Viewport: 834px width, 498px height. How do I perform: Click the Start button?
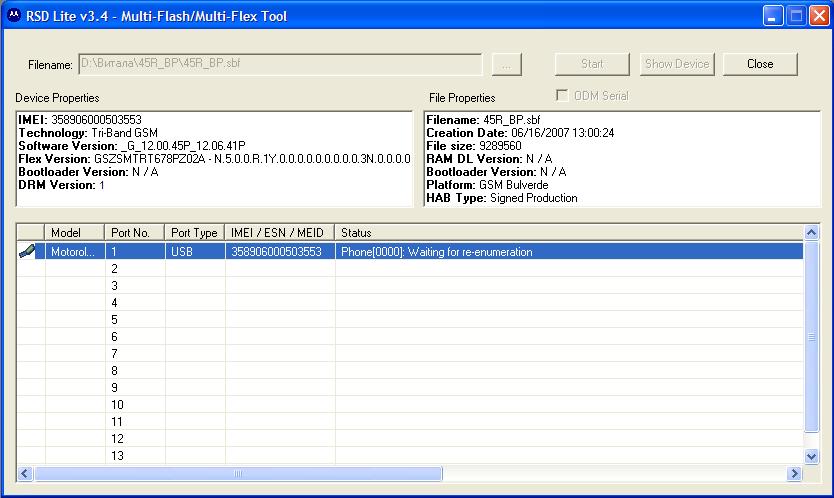click(592, 64)
